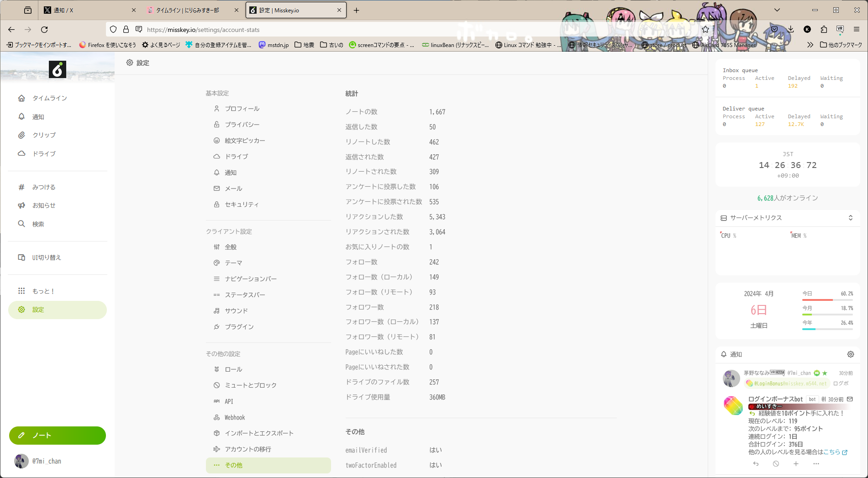Switch to the タイムライン browser tab
This screenshot has width=868, height=478.
tap(192, 10)
